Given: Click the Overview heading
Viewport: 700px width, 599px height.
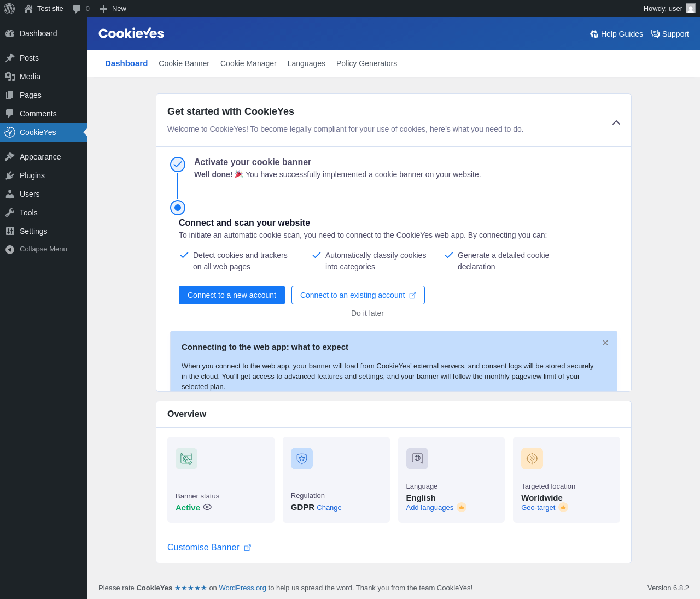Looking at the screenshot, I should pos(186,414).
